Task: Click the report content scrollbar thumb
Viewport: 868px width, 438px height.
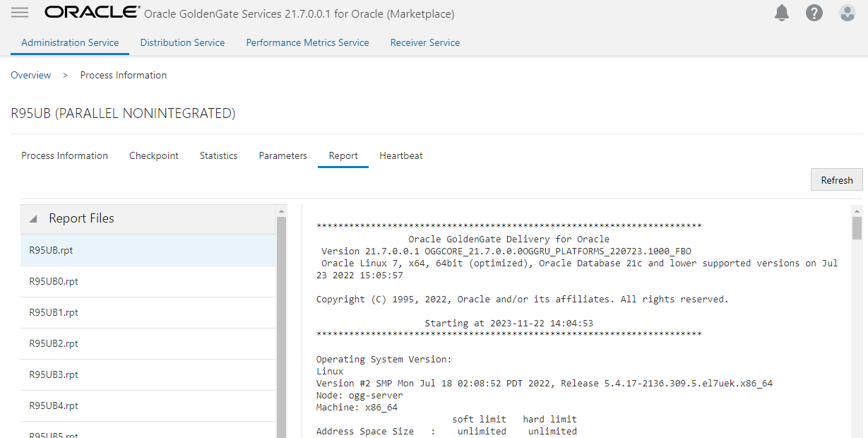Action: (857, 228)
